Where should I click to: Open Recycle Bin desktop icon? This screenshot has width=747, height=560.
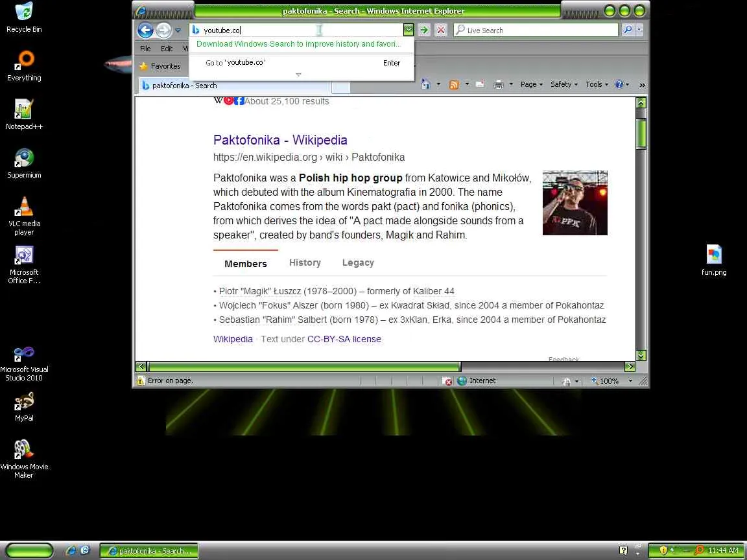point(24,17)
